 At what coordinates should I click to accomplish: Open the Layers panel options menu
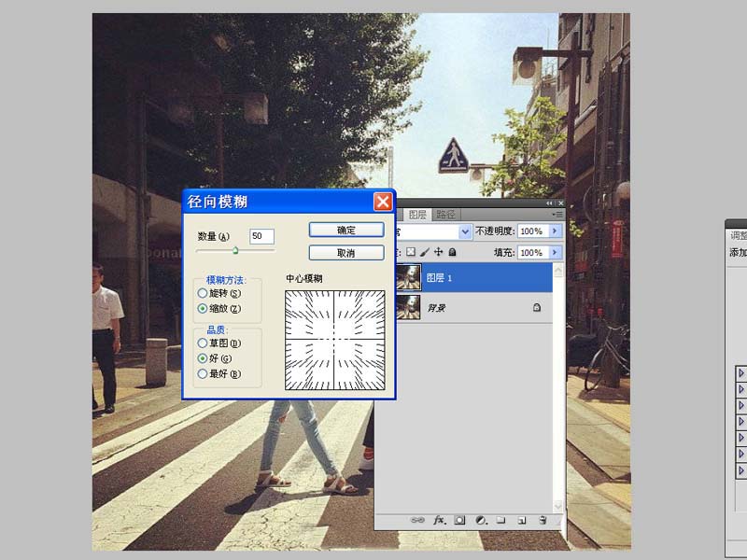tap(557, 215)
